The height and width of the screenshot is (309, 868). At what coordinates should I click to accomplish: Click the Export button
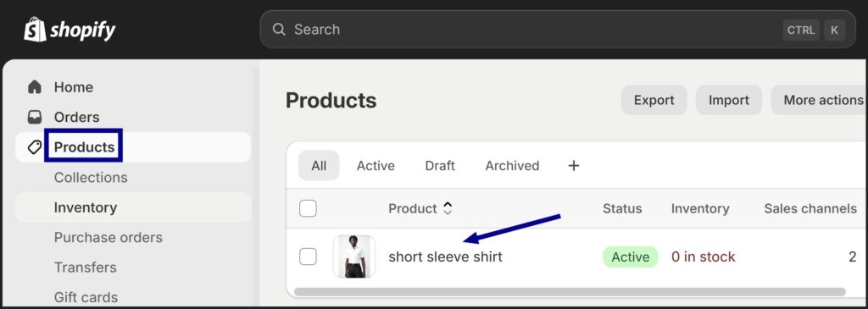coord(654,100)
